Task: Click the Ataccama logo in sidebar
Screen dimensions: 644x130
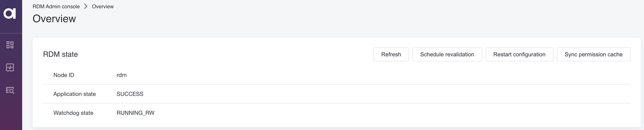Action: pyautogui.click(x=10, y=13)
